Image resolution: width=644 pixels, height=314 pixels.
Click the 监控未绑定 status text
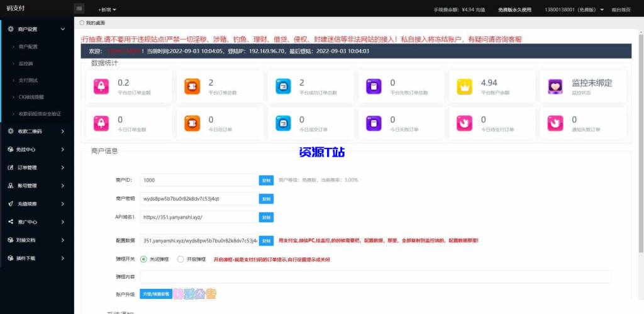[592, 83]
